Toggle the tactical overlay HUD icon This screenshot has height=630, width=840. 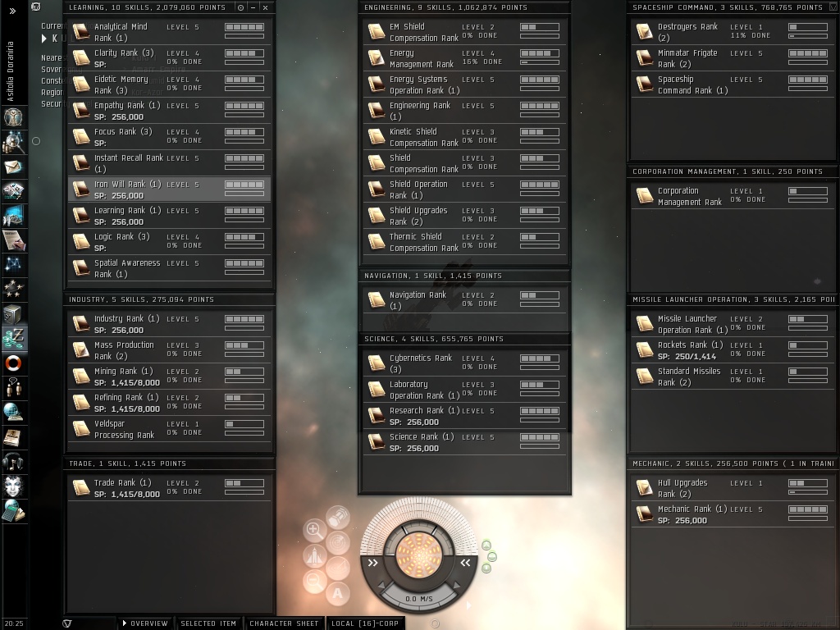point(338,568)
